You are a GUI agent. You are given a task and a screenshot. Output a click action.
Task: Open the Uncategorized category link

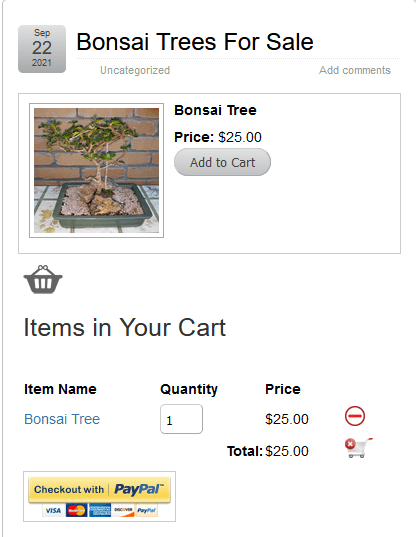pos(135,70)
